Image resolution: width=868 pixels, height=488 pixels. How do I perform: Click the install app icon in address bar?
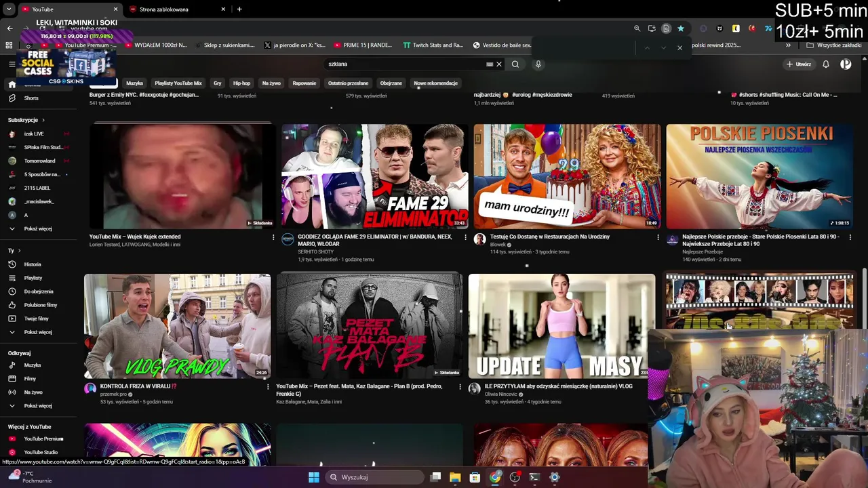point(652,28)
